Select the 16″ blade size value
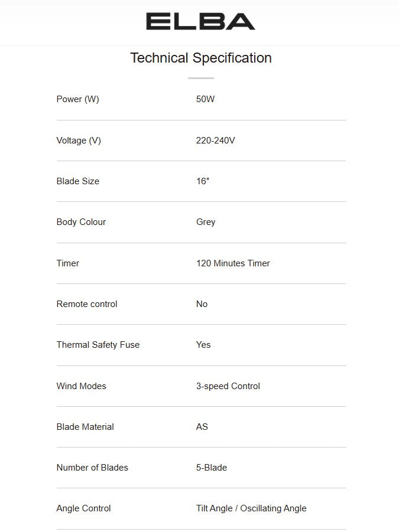Image resolution: width=399 pixels, height=532 pixels. pyautogui.click(x=203, y=181)
